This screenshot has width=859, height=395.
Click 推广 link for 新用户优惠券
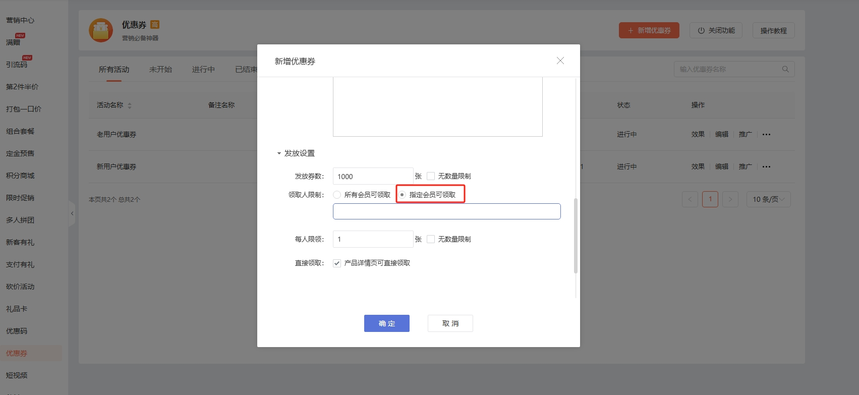tap(745, 167)
